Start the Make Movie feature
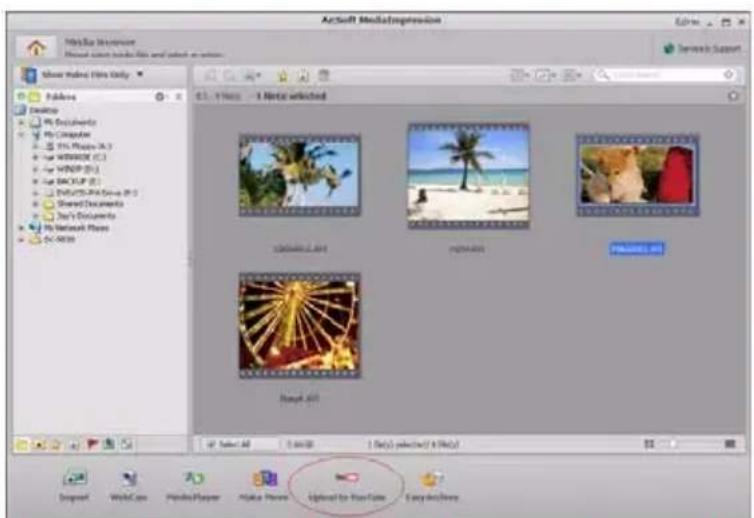 [264, 486]
